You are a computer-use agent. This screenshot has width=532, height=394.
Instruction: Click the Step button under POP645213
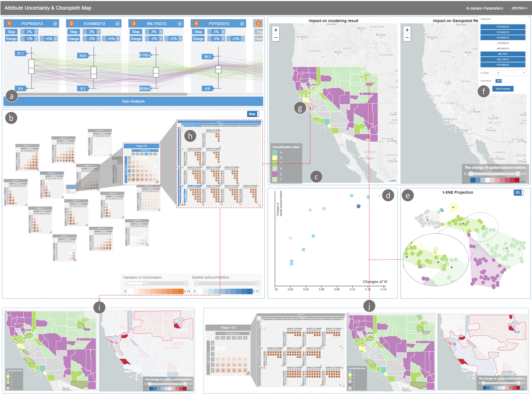click(11, 32)
